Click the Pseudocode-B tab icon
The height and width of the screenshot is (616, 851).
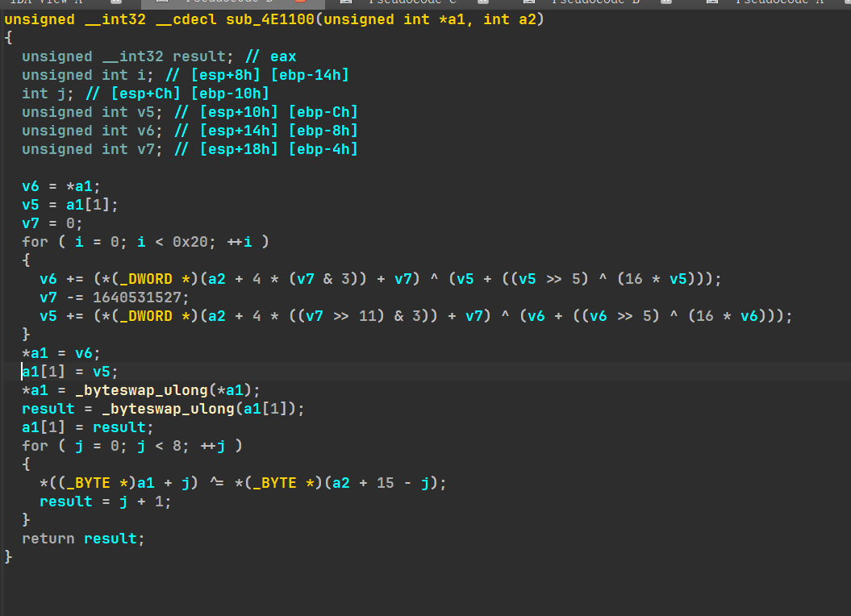coord(529,2)
